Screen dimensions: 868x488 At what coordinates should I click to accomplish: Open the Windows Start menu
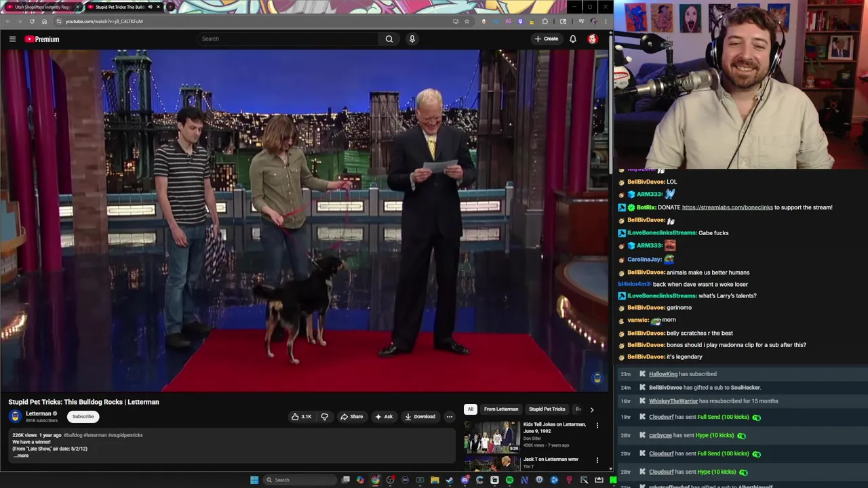[x=254, y=480]
